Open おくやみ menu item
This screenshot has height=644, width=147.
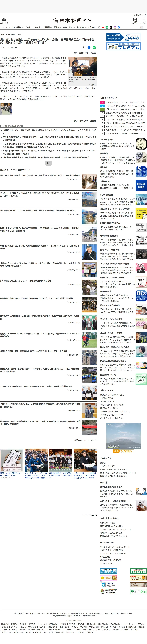click(39, 28)
